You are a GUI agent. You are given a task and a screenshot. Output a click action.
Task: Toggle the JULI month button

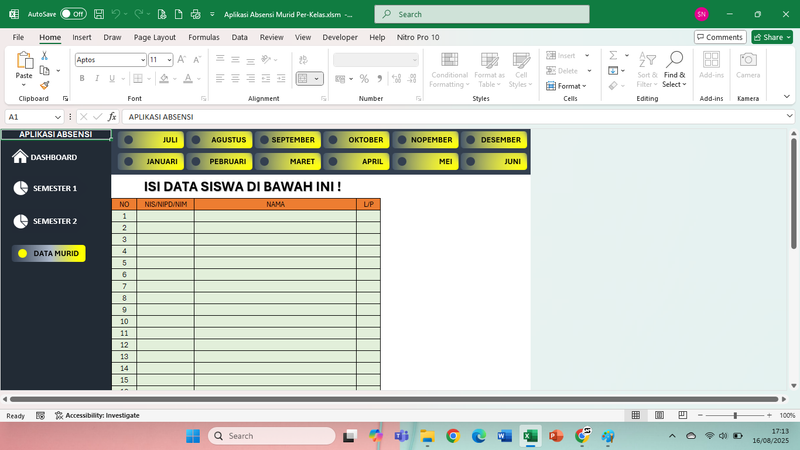point(150,140)
